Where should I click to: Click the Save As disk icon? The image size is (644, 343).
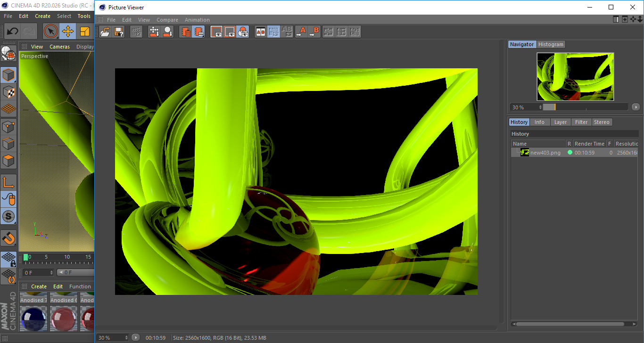tap(119, 32)
